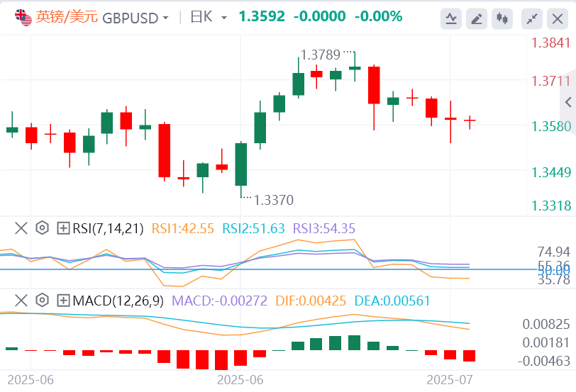The image size is (576, 392).
Task: Click MACD:-0.00272 value
Action: [x=220, y=301]
